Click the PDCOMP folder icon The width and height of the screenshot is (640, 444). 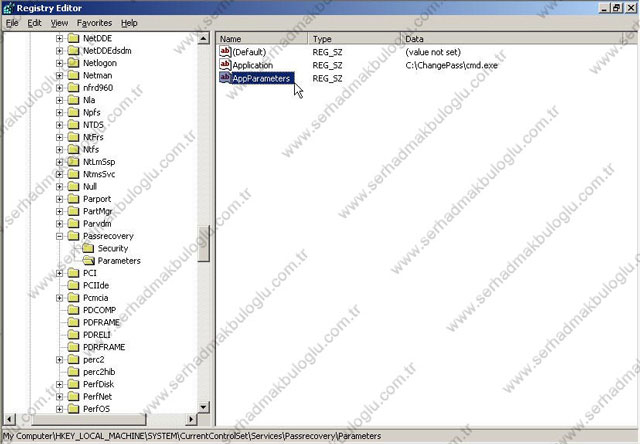(73, 310)
